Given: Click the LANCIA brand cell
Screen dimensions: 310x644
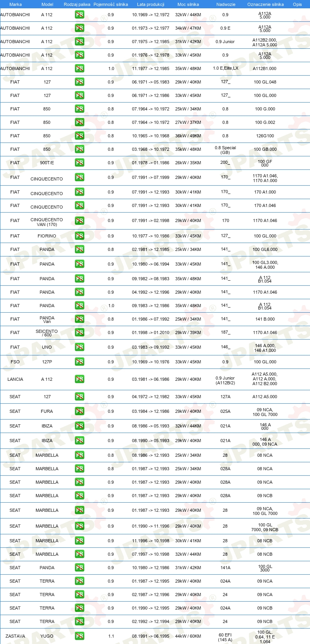Looking at the screenshot, I should tap(15, 379).
